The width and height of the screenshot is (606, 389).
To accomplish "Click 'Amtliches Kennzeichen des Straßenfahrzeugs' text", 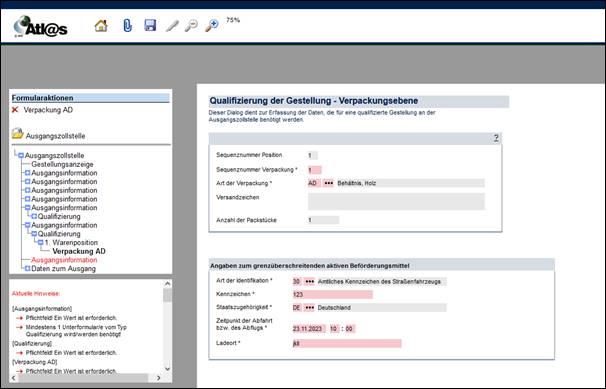I will click(379, 282).
